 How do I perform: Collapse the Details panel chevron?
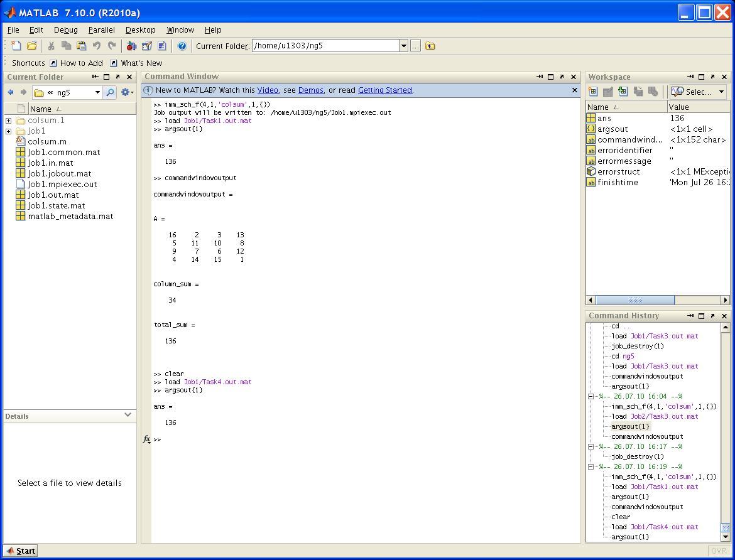[128, 415]
